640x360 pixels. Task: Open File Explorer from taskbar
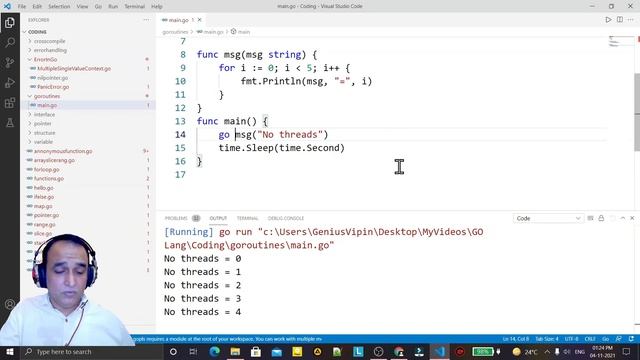[235, 351]
